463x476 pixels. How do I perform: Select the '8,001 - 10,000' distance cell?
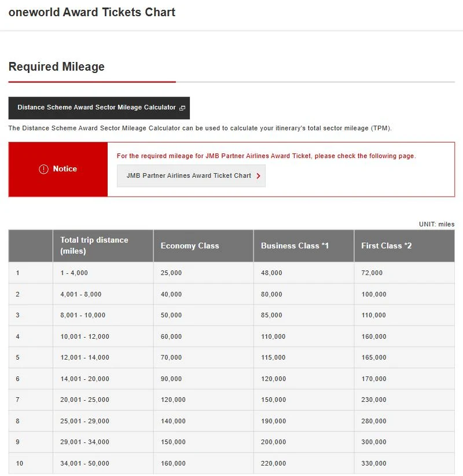(x=103, y=315)
